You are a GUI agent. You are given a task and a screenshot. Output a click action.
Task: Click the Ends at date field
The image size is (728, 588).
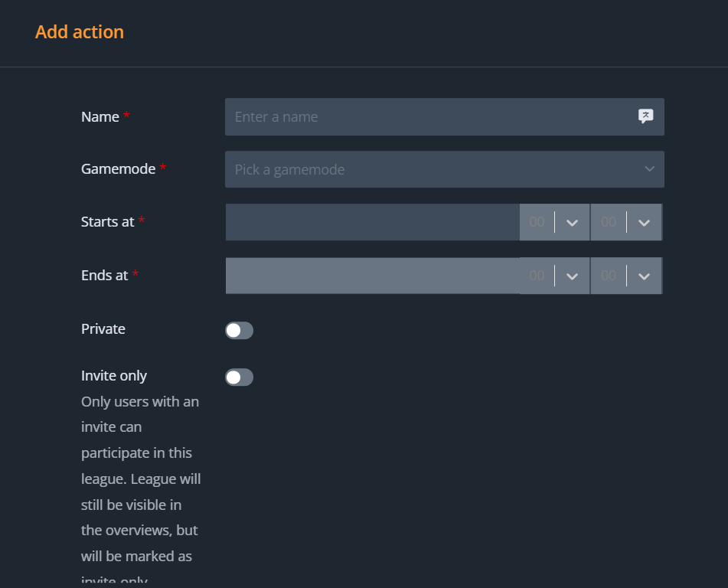click(372, 276)
